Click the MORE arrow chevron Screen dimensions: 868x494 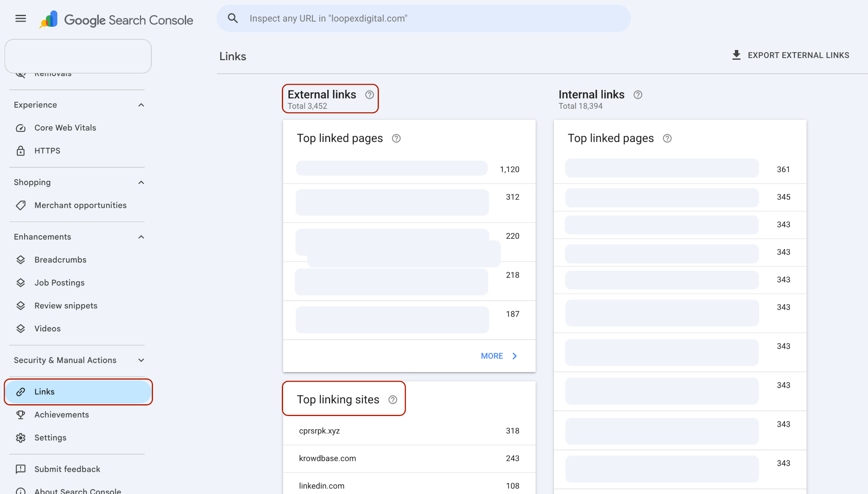(x=515, y=356)
